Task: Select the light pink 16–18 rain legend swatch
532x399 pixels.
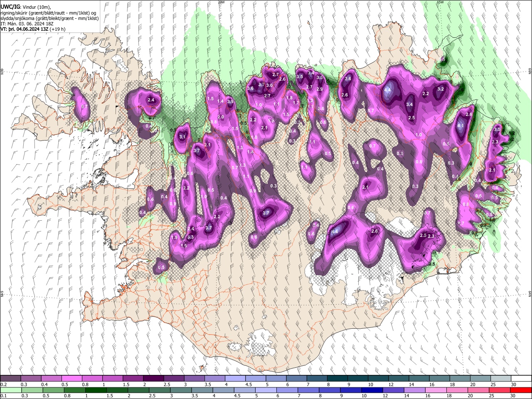Action: point(436,390)
